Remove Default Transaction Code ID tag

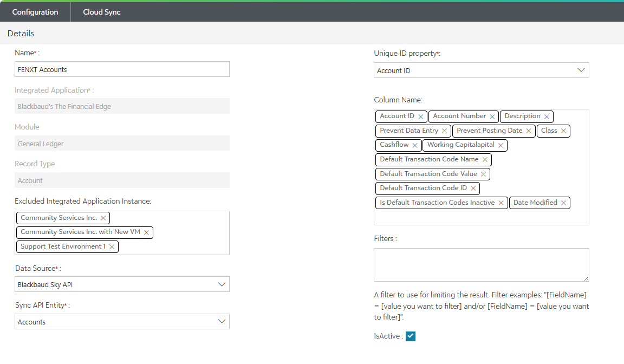tap(473, 188)
